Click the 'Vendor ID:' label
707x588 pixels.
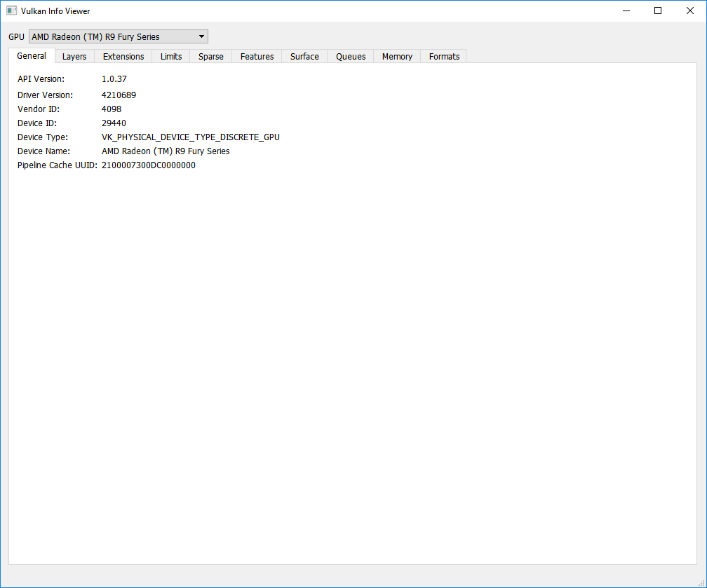pos(39,109)
